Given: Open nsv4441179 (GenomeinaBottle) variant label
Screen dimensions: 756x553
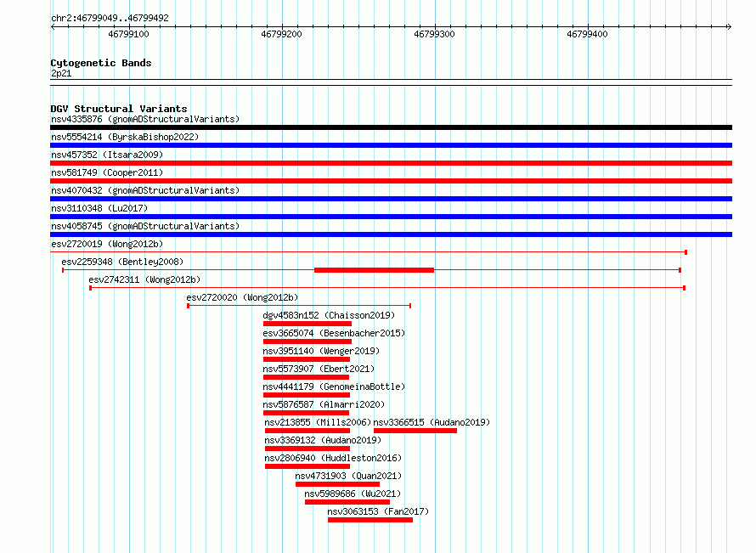Looking at the screenshot, I should 334,387.
